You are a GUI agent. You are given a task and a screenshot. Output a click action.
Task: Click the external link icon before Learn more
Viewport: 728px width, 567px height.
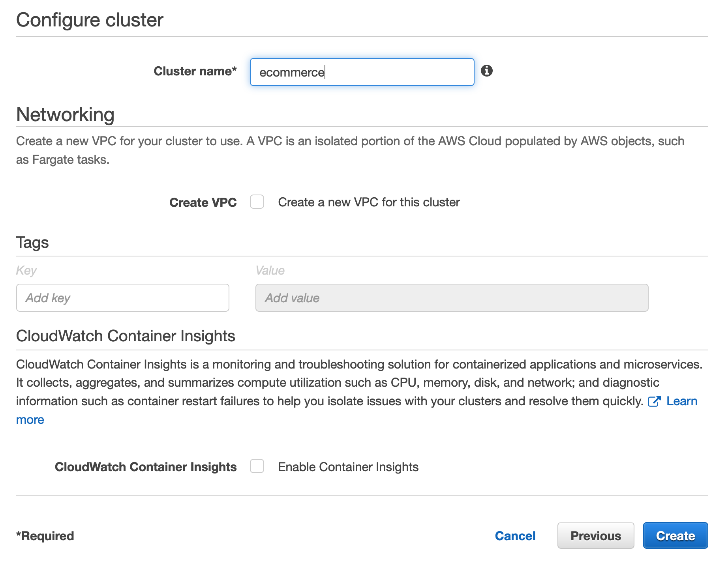(654, 401)
